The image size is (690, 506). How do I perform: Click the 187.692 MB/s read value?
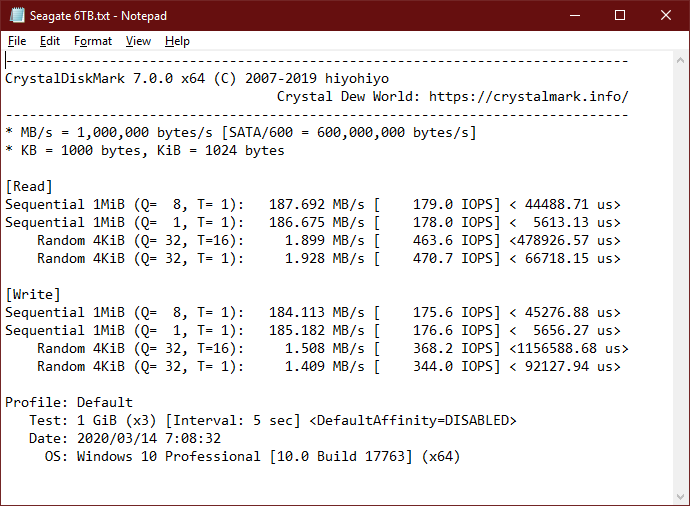pyautogui.click(x=317, y=204)
